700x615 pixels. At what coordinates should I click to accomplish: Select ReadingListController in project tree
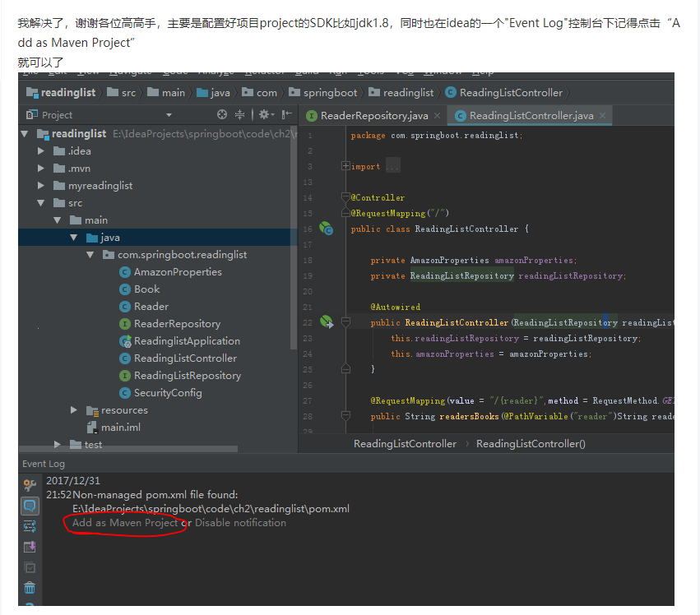tap(178, 358)
